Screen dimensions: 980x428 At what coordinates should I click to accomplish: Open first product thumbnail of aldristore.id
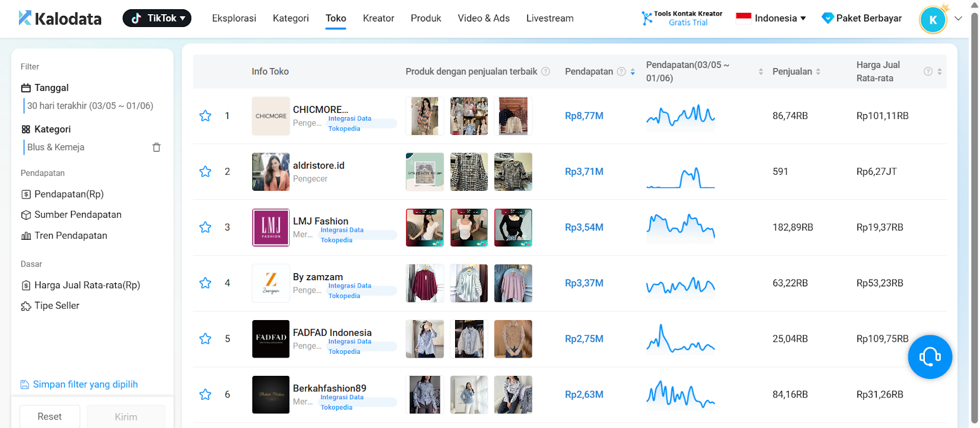point(425,172)
